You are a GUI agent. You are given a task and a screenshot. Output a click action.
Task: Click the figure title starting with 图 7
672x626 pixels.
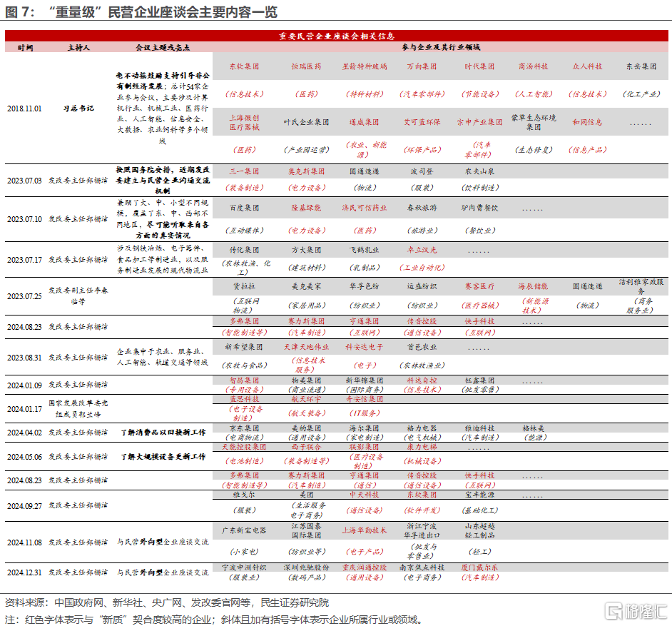pos(141,11)
